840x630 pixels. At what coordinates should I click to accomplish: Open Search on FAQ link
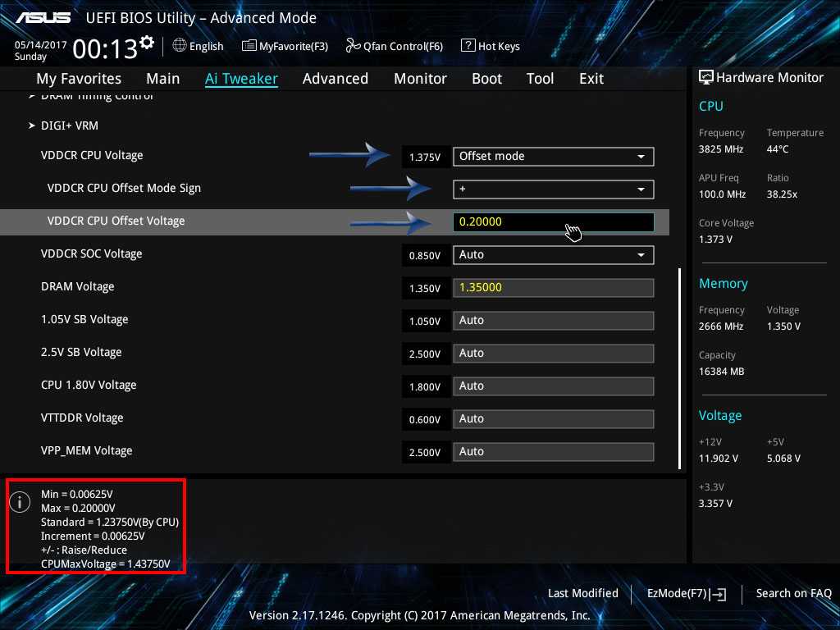[793, 594]
